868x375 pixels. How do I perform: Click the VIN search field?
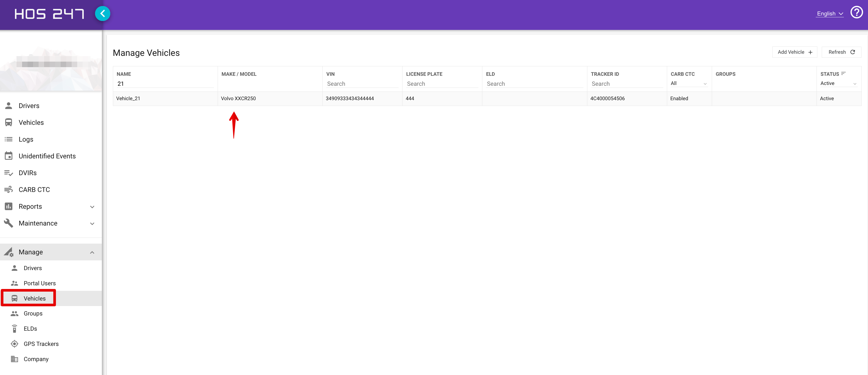(x=362, y=84)
